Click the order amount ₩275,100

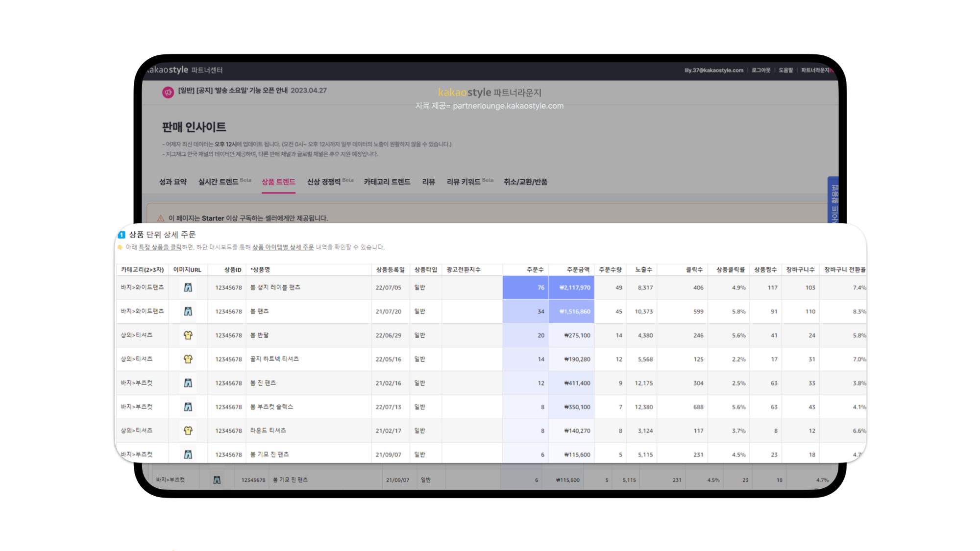click(577, 335)
